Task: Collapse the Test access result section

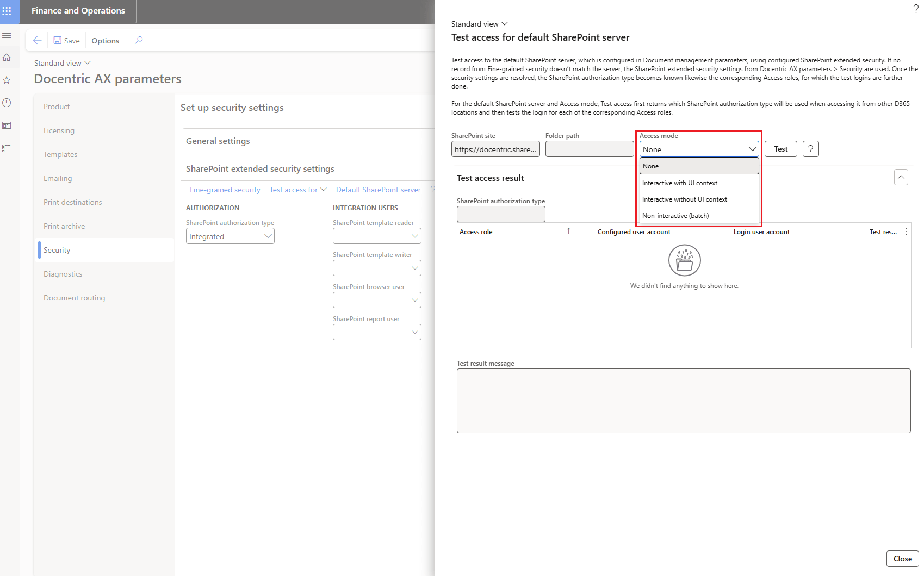Action: click(901, 178)
